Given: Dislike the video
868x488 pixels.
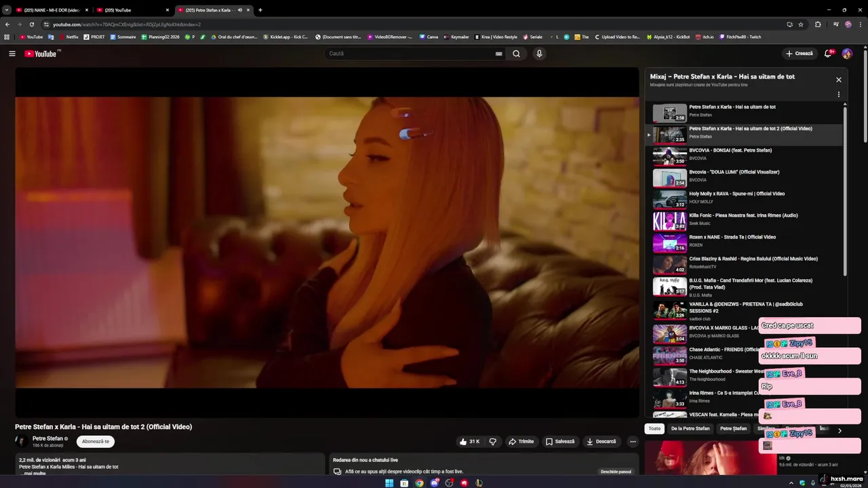Looking at the screenshot, I should pos(493,441).
